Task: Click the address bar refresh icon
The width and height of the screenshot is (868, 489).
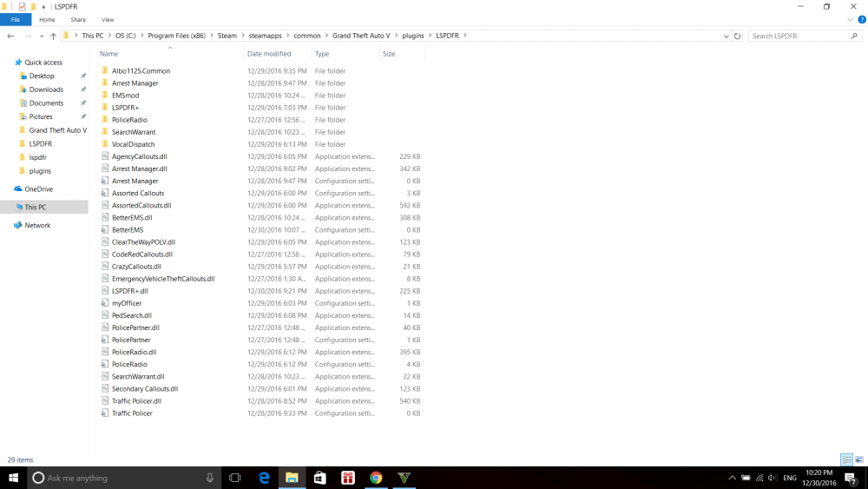Action: point(737,36)
